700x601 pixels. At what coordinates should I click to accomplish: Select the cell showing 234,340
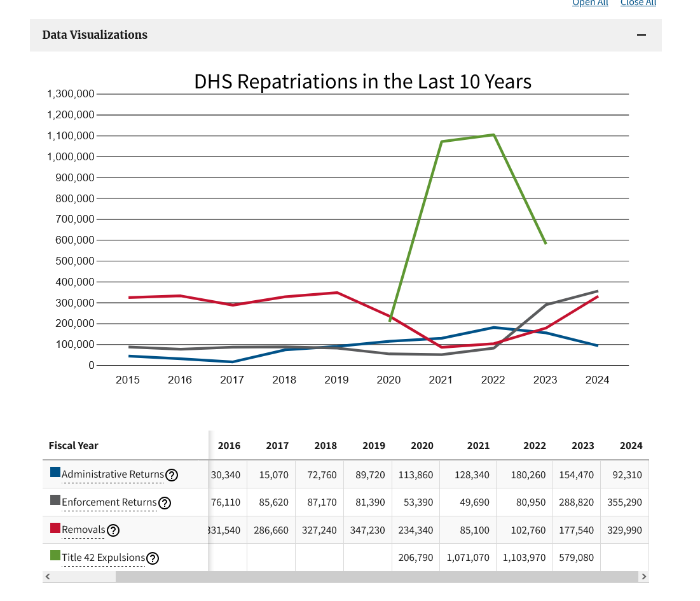(416, 530)
